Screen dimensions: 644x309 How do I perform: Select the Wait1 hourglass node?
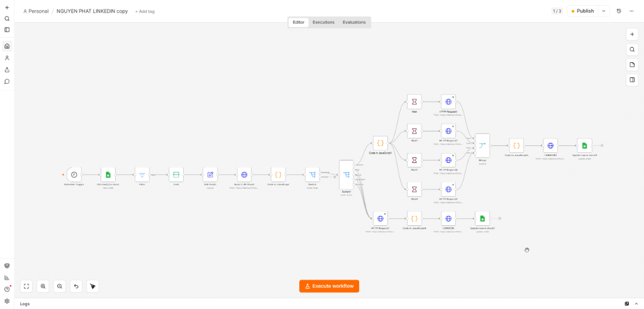pyautogui.click(x=414, y=131)
